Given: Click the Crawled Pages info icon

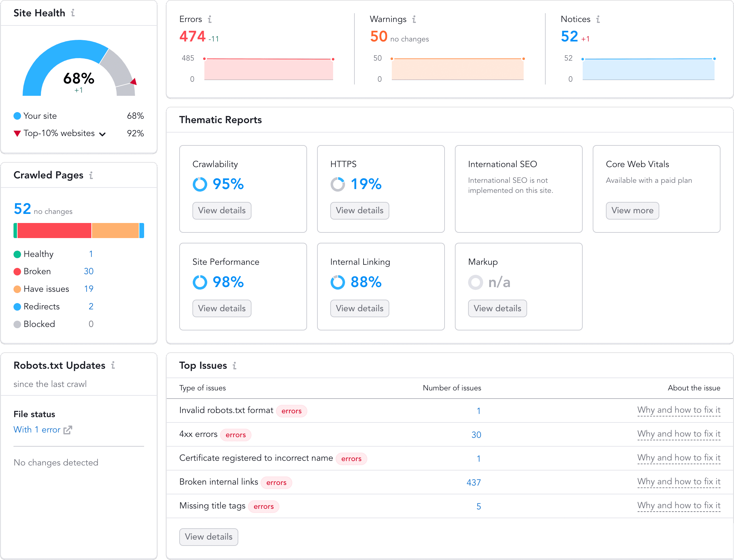Looking at the screenshot, I should [x=91, y=175].
